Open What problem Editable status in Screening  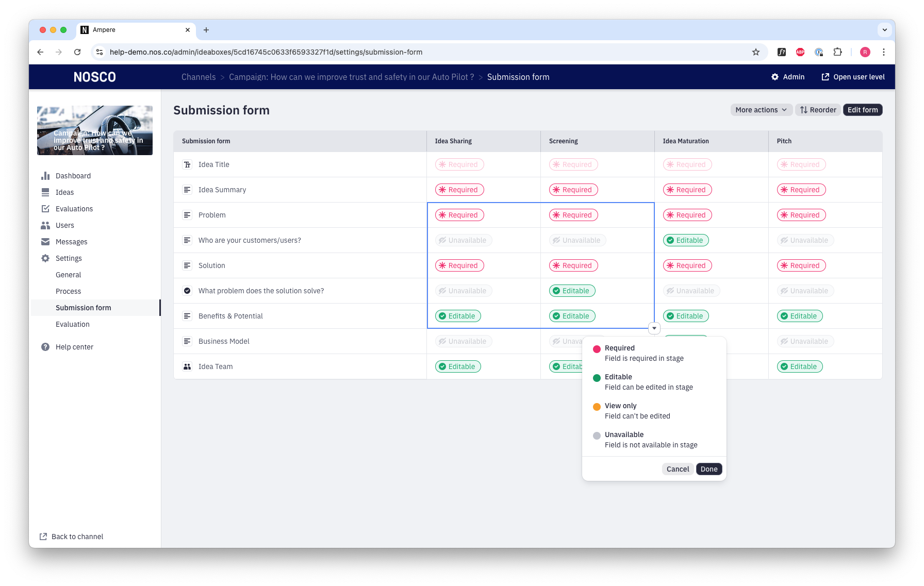point(572,291)
